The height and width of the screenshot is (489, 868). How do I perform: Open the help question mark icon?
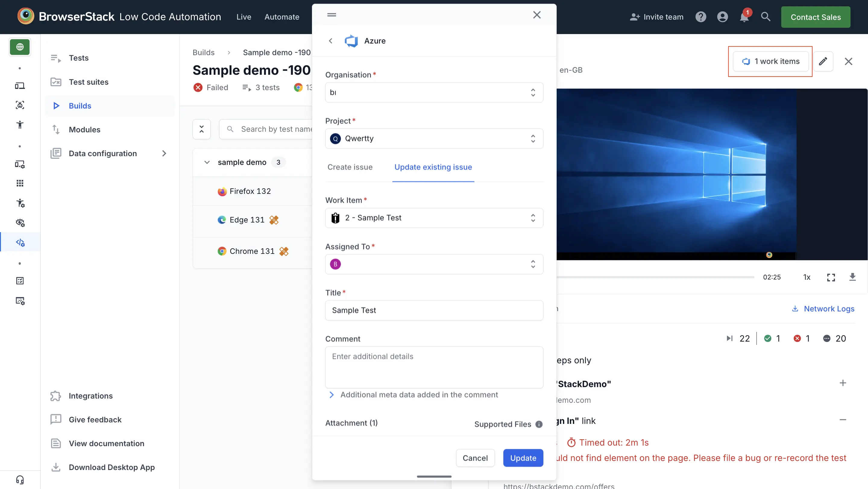pyautogui.click(x=700, y=17)
